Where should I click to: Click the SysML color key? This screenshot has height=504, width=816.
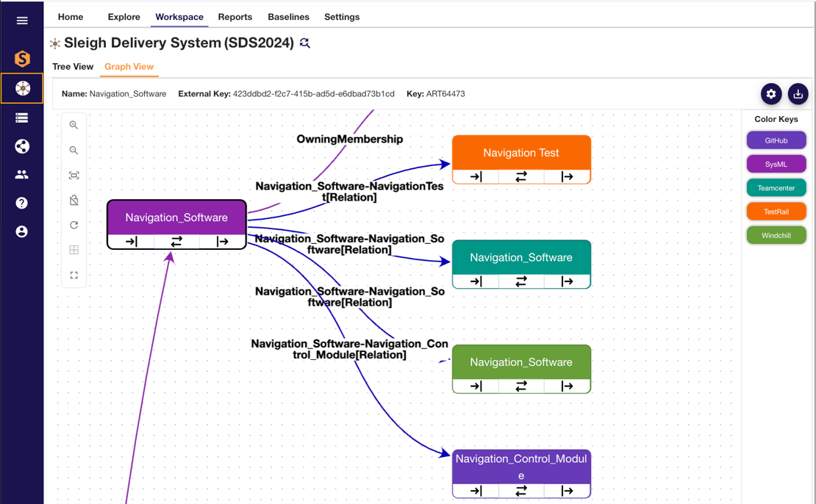pyautogui.click(x=776, y=165)
